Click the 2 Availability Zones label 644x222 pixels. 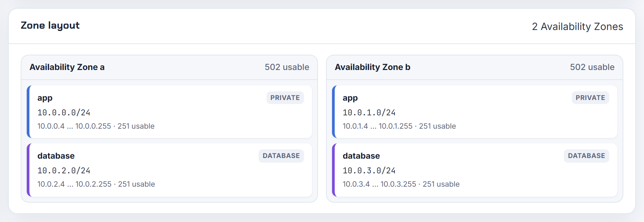(577, 26)
